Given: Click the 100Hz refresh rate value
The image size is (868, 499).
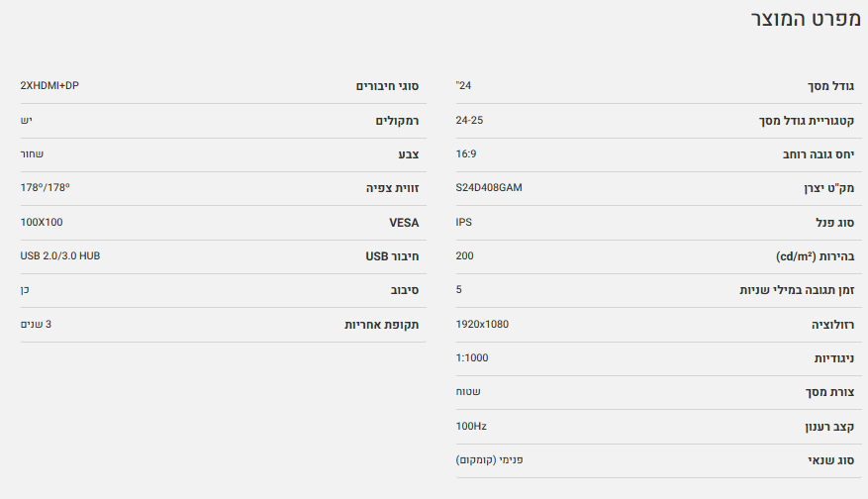Looking at the screenshot, I should coord(471,426).
